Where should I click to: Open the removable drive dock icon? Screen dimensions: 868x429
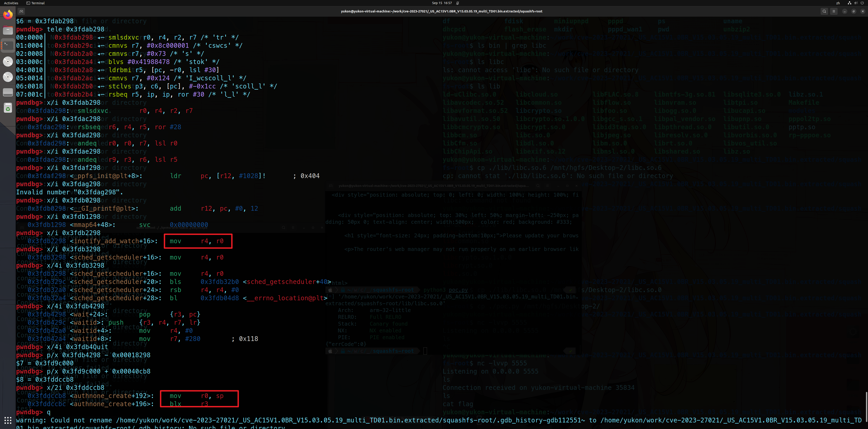(8, 92)
